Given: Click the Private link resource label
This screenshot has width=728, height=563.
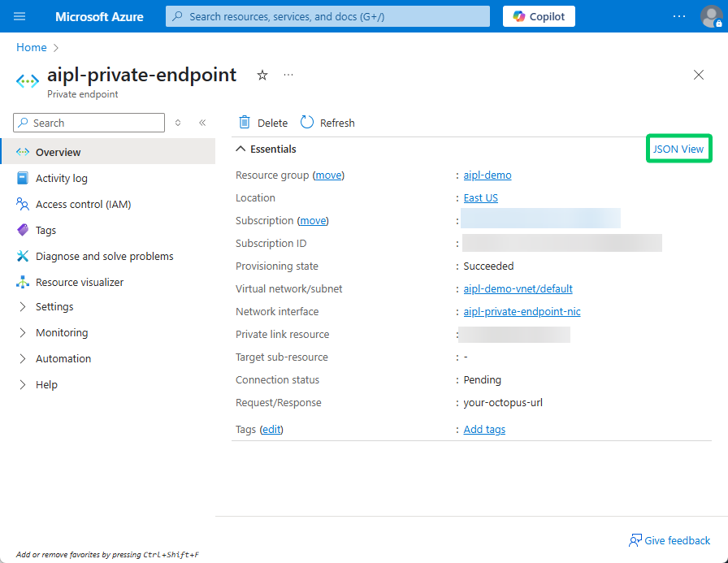Looking at the screenshot, I should click(282, 335).
